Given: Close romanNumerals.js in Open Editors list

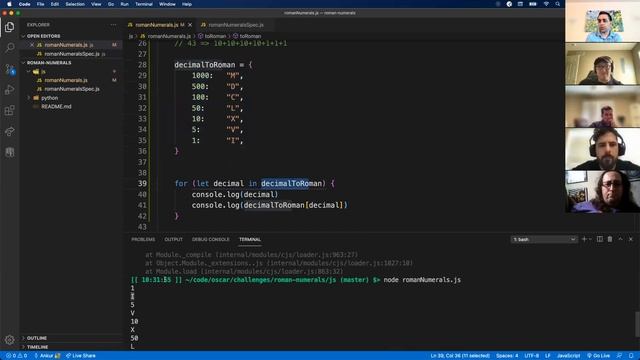Looking at the screenshot, I should (x=32, y=45).
